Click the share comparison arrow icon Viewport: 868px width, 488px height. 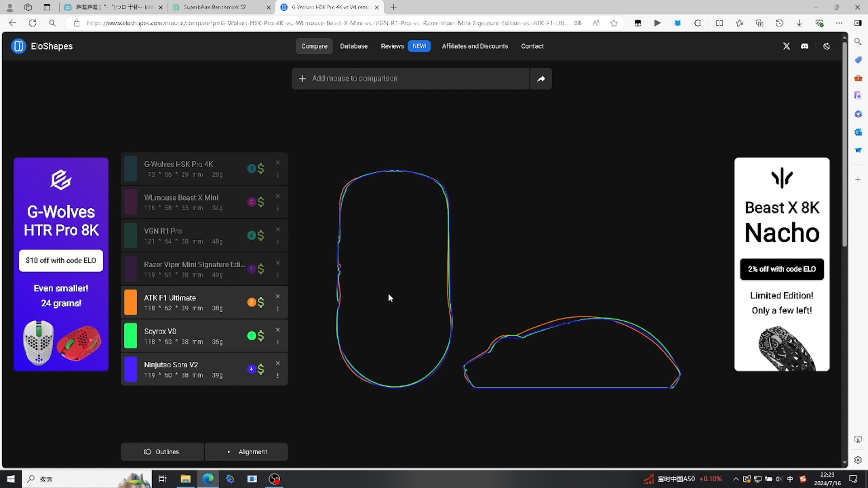(x=541, y=79)
